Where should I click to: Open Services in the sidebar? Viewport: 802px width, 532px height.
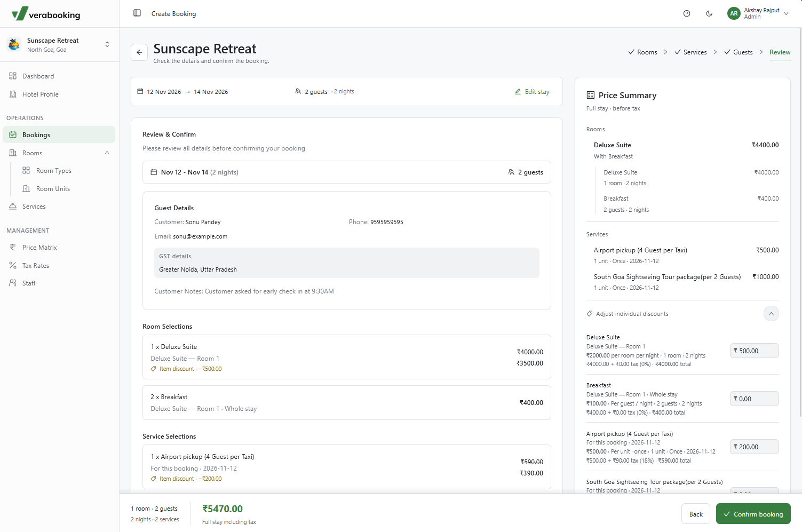pos(59,207)
